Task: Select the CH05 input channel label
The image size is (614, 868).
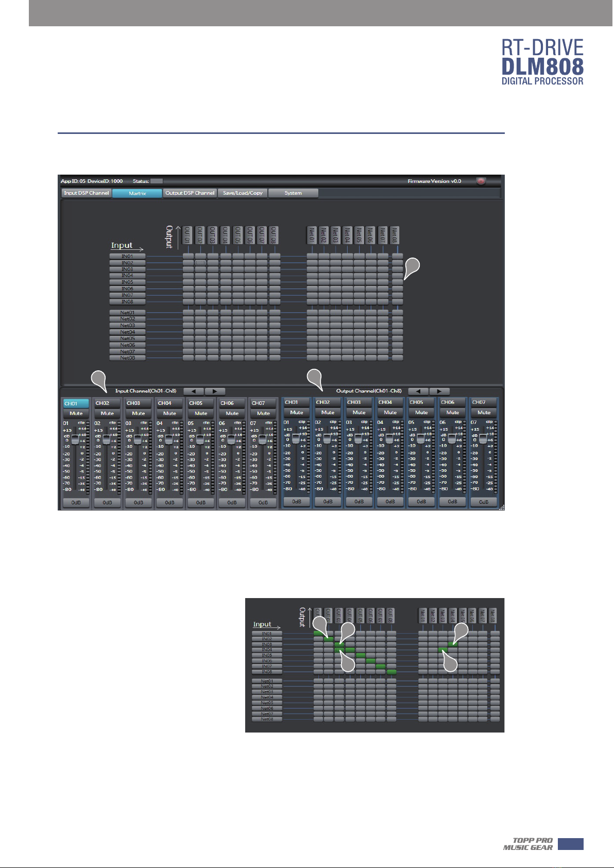Action: (x=201, y=403)
